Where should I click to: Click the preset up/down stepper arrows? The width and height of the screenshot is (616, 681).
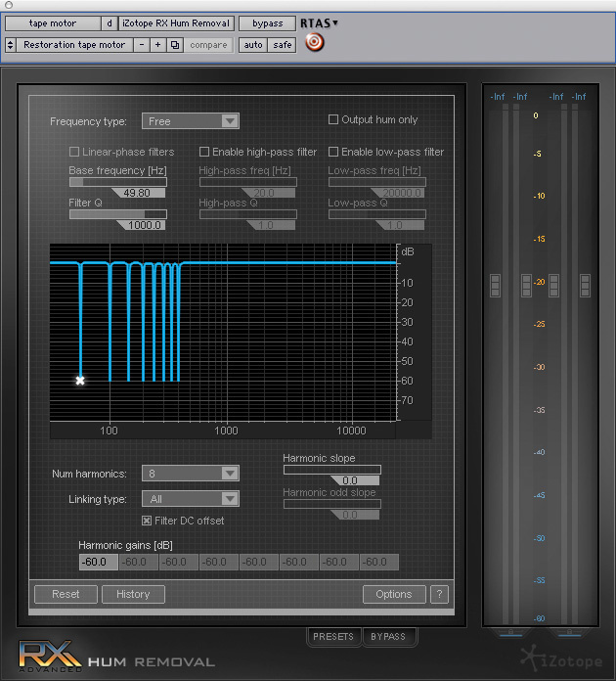11,45
